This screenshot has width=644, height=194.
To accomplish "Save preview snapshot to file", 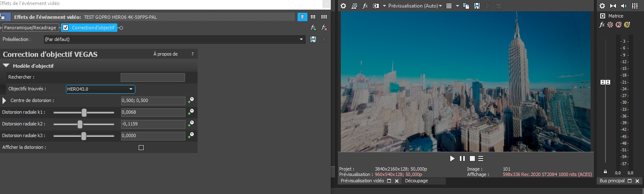I will pyautogui.click(x=477, y=6).
